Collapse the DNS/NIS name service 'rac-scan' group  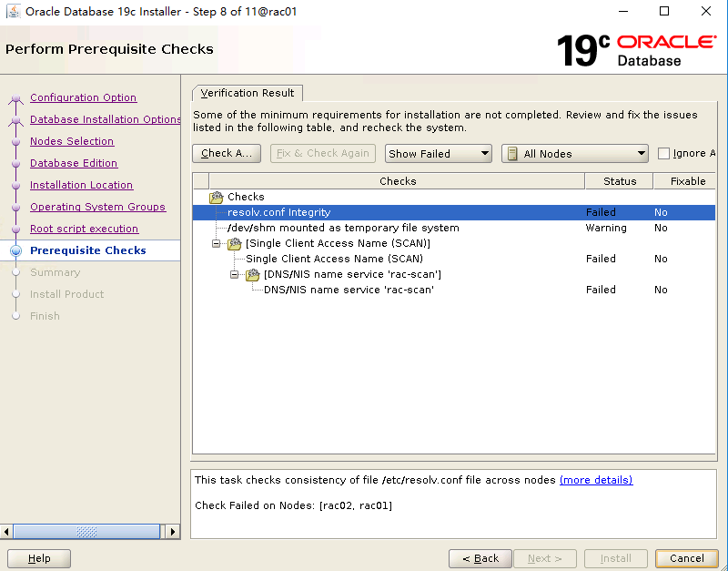click(235, 275)
